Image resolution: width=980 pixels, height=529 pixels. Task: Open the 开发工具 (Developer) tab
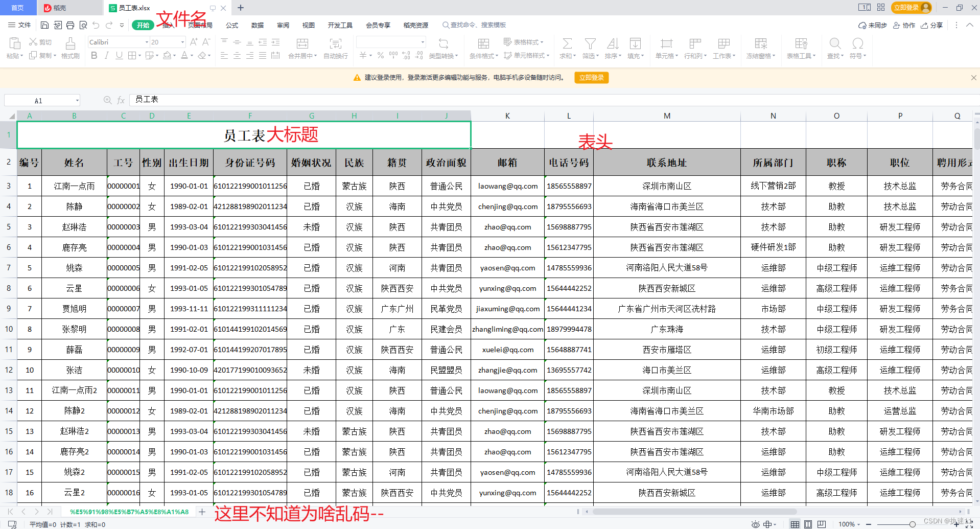click(340, 25)
